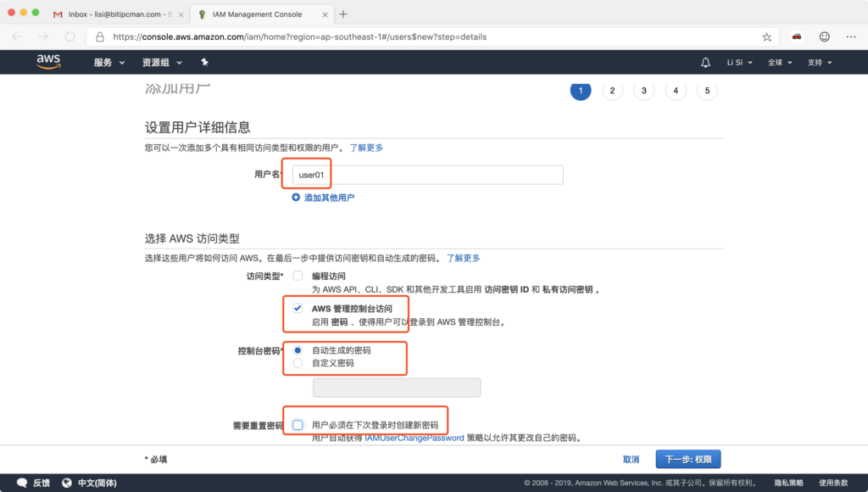The width and height of the screenshot is (868, 492).
Task: Go to wizard step 2
Action: 612,90
